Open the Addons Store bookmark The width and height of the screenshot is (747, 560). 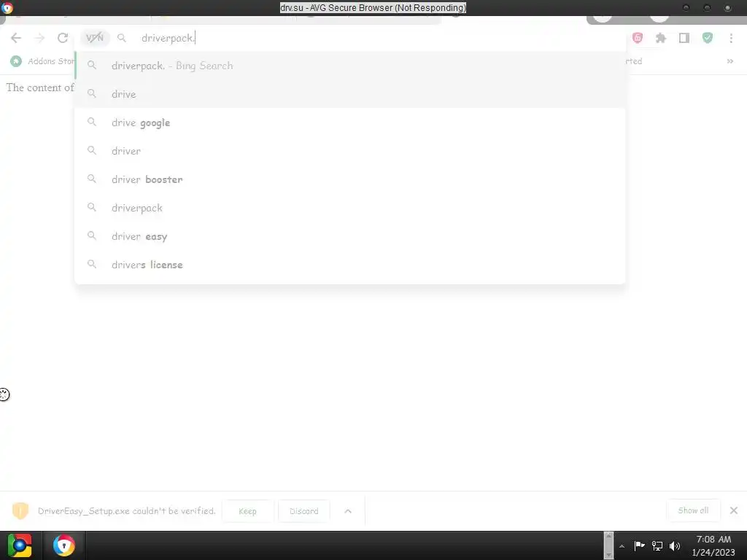[x=42, y=61]
